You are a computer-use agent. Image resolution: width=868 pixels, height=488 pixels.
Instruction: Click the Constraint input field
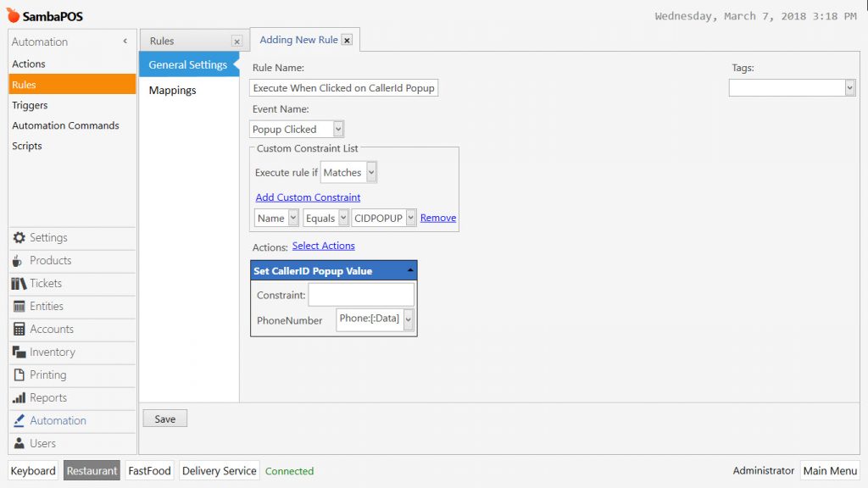coord(361,294)
